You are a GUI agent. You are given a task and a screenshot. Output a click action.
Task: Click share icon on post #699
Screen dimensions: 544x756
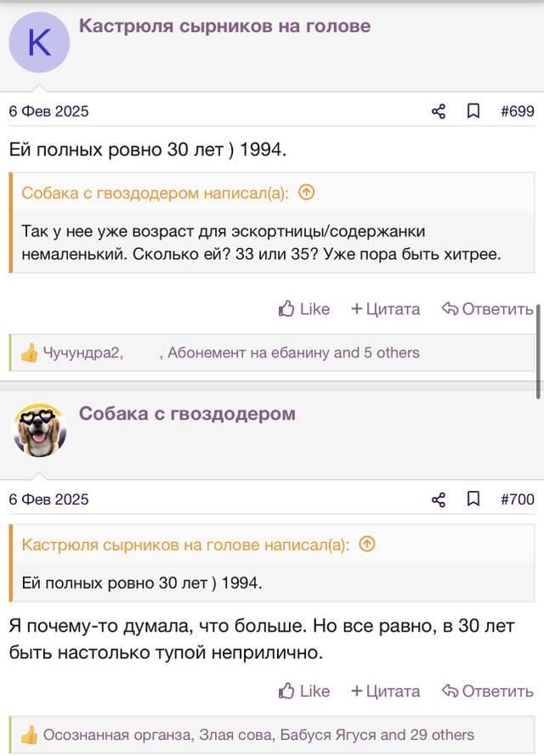(x=439, y=111)
